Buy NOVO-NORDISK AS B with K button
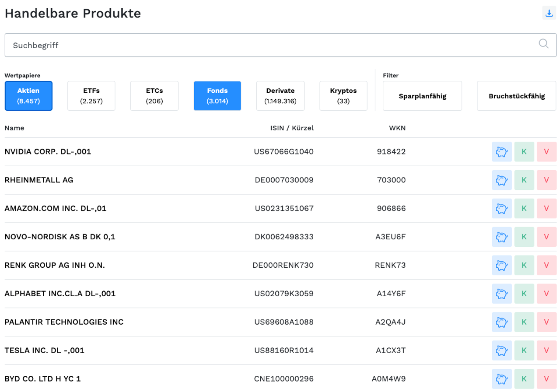560x392 pixels. (x=524, y=237)
